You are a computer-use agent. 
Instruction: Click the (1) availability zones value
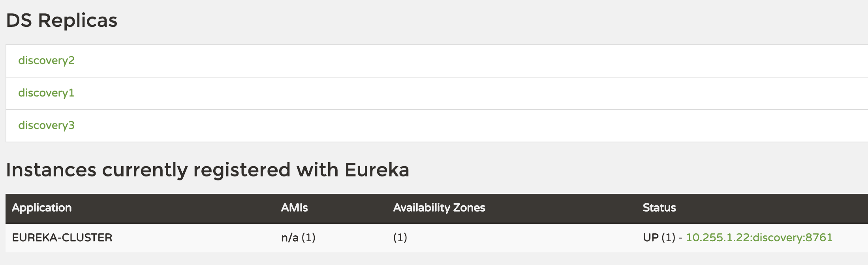point(399,238)
